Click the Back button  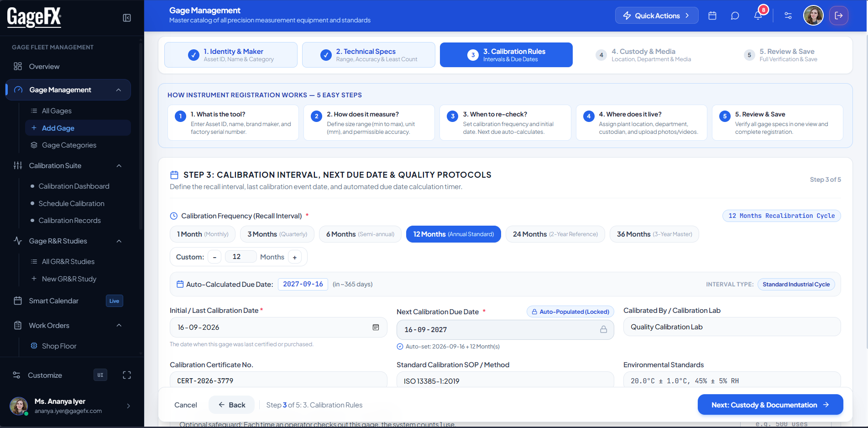click(232, 405)
